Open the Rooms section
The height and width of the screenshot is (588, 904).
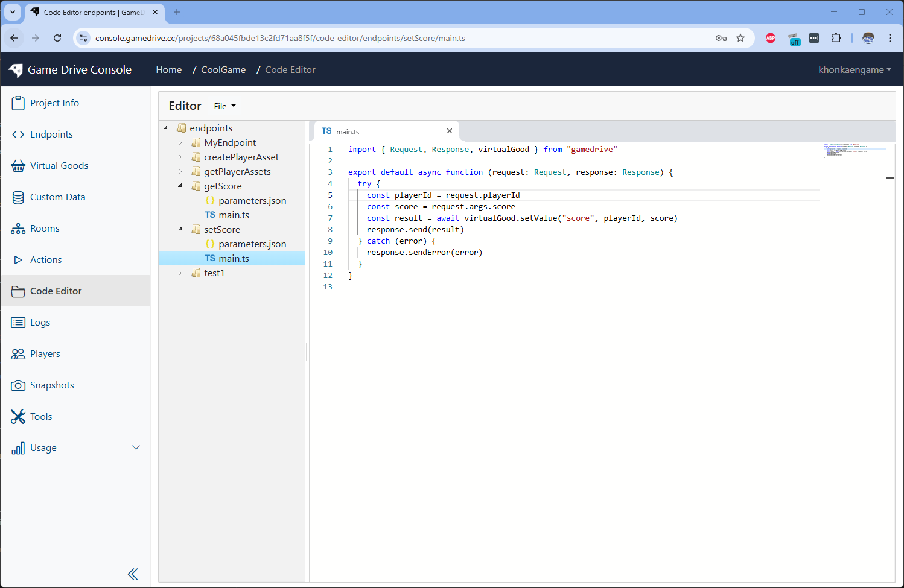19,228
